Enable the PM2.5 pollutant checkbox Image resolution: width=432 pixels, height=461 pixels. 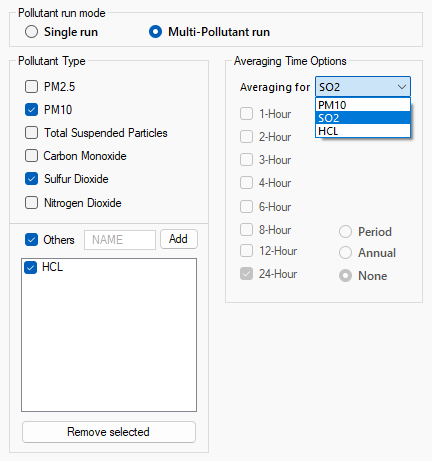click(x=31, y=87)
